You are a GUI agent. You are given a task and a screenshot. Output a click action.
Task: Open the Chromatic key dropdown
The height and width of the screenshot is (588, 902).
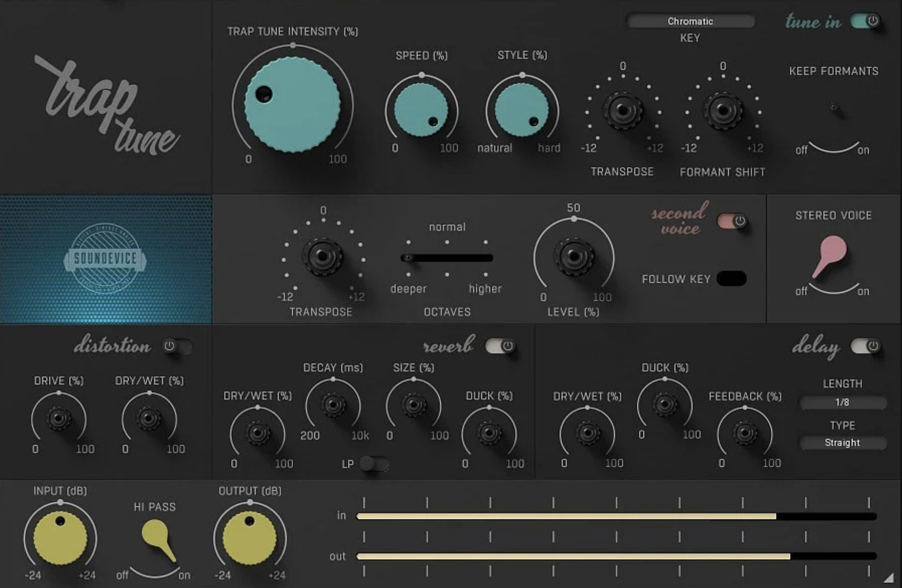pos(690,21)
